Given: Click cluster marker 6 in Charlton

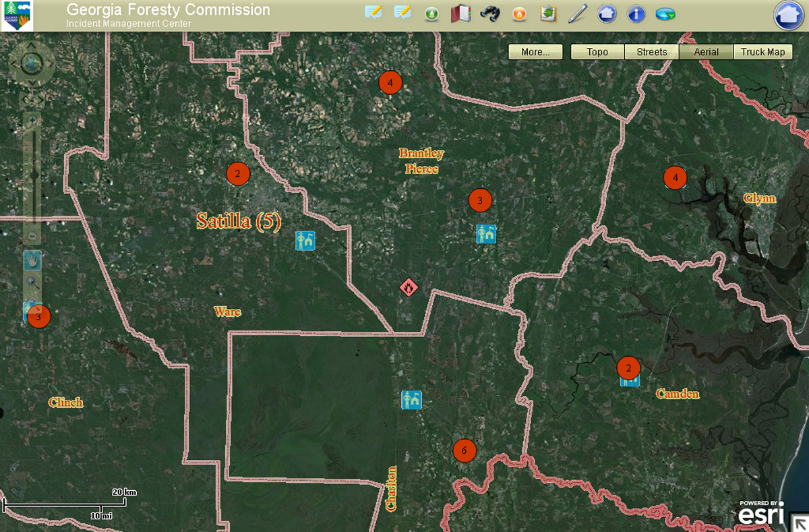Looking at the screenshot, I should 465,450.
